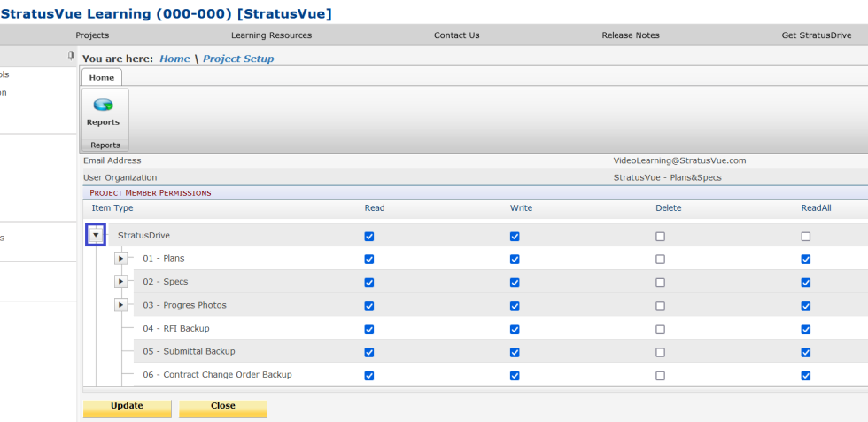Click the Item Type column header

[x=112, y=208]
